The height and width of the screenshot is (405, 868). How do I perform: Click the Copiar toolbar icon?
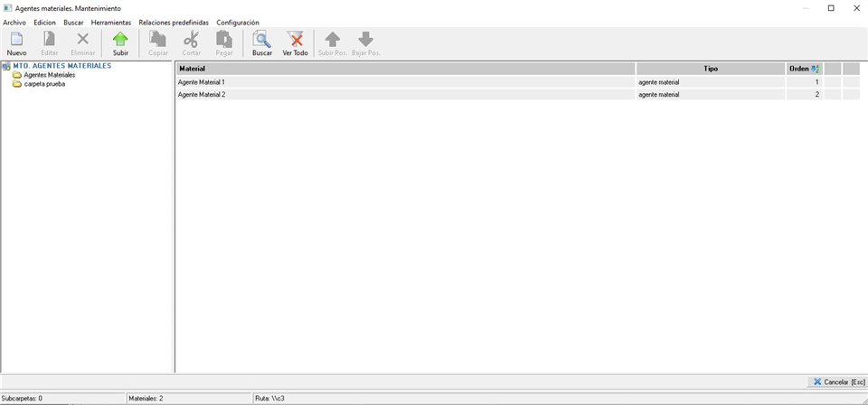click(157, 39)
